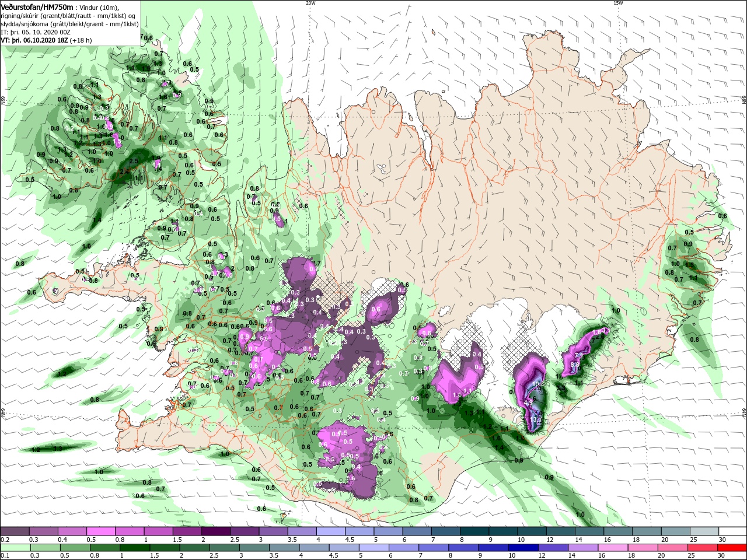Click the 'VT: þri. 06.10.2020 18Z' valid time
The height and width of the screenshot is (560, 747).
35,41
